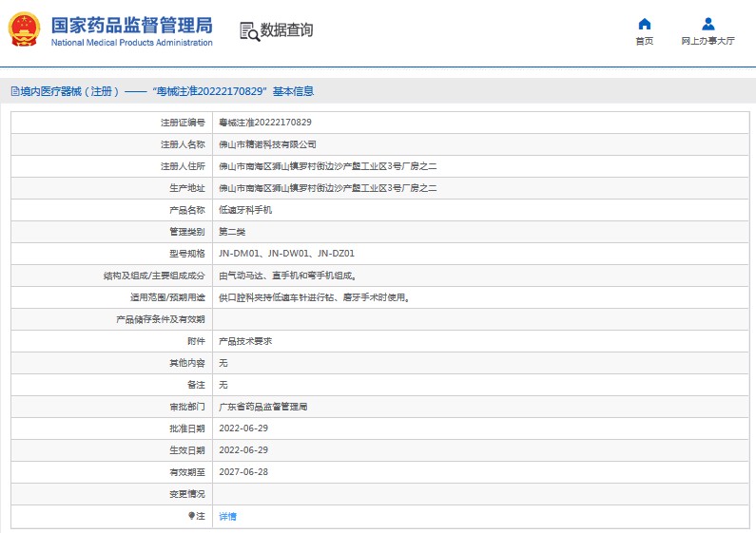
Task: Click the bulb icon beside 注
Action: [x=191, y=516]
